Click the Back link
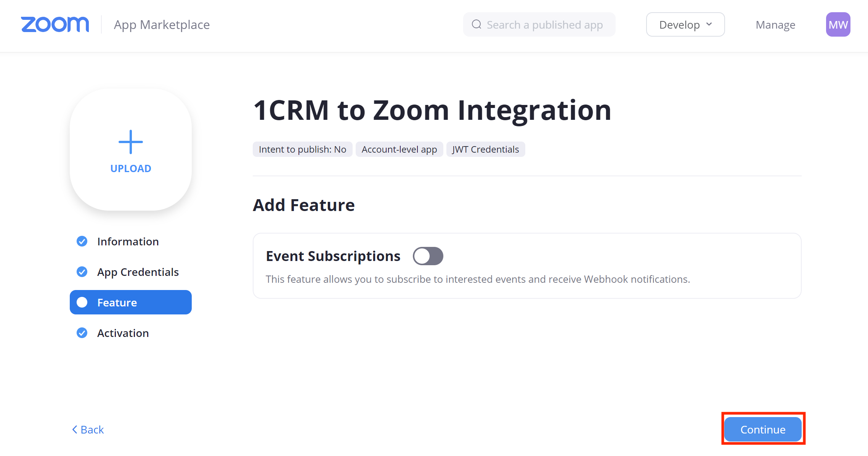Viewport: 868px width, 456px height. coord(88,429)
